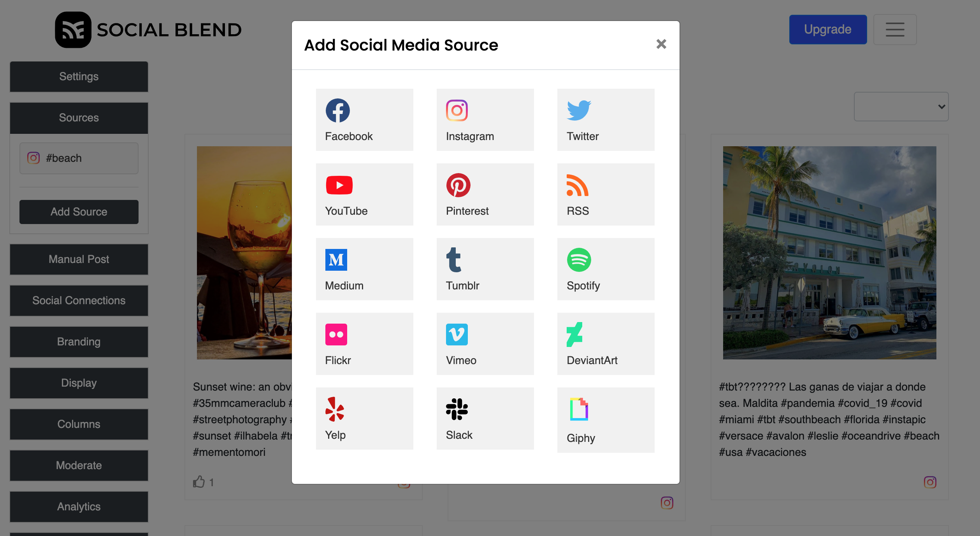Click the Sunset wine post caption
This screenshot has height=536, width=980.
click(x=242, y=419)
